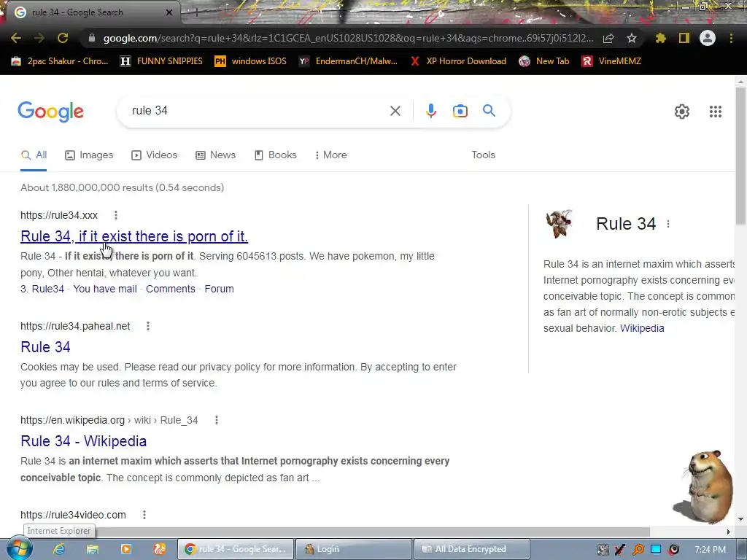The width and height of the screenshot is (747, 560).
Task: Click the Google logo
Action: tap(50, 112)
